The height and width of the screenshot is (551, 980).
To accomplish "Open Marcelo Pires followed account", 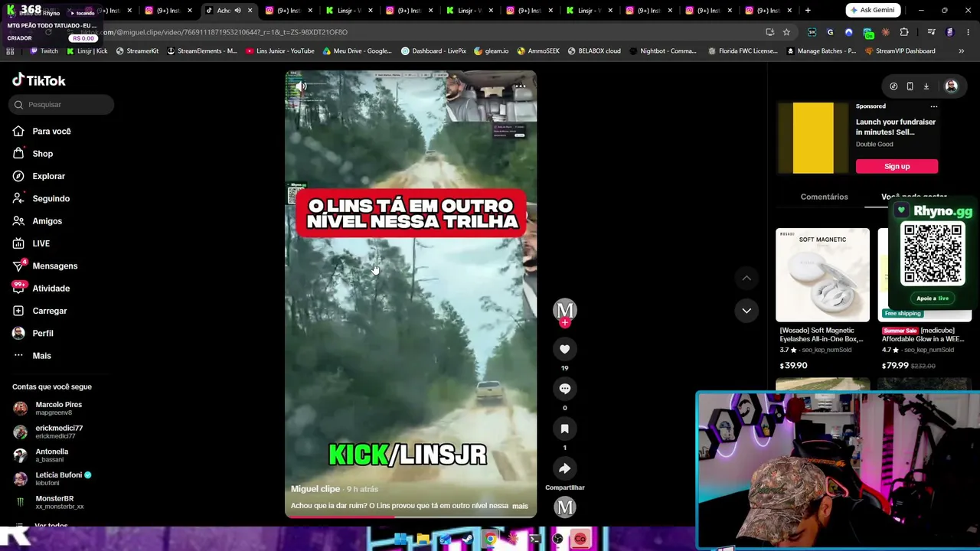I will click(47, 408).
